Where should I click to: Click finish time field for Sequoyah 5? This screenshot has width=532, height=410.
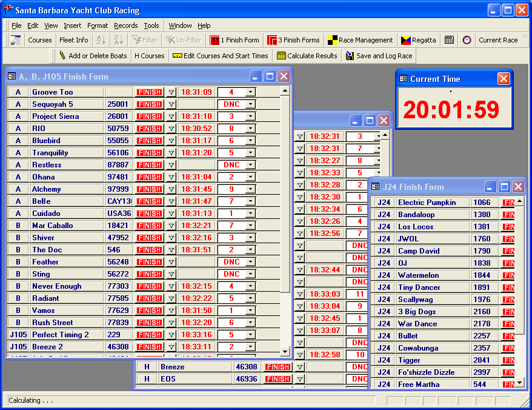coord(196,104)
